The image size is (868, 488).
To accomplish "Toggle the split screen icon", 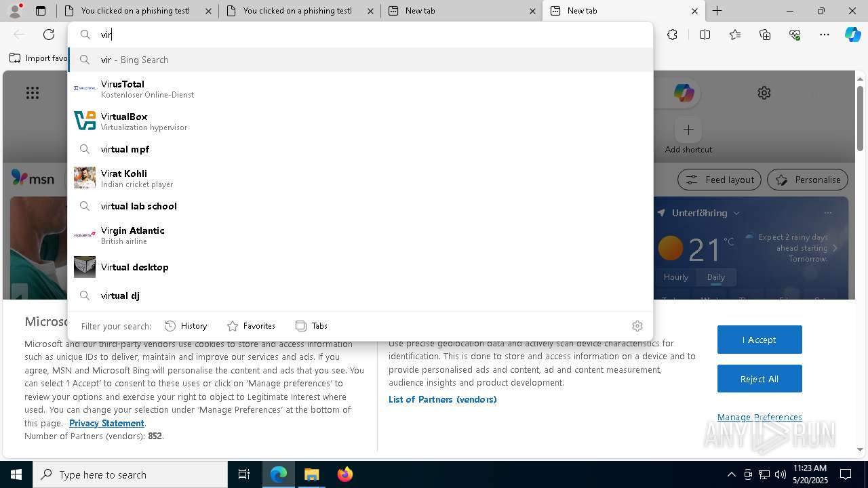I will (x=705, y=35).
